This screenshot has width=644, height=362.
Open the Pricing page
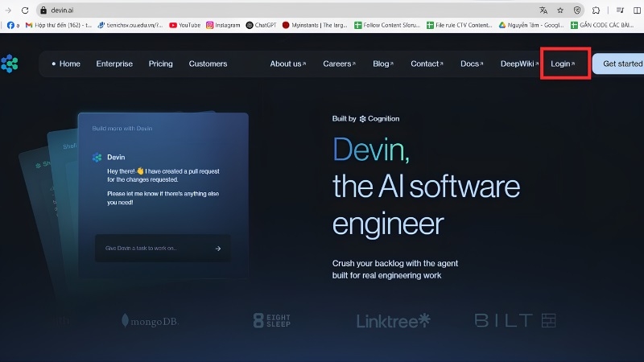[160, 64]
